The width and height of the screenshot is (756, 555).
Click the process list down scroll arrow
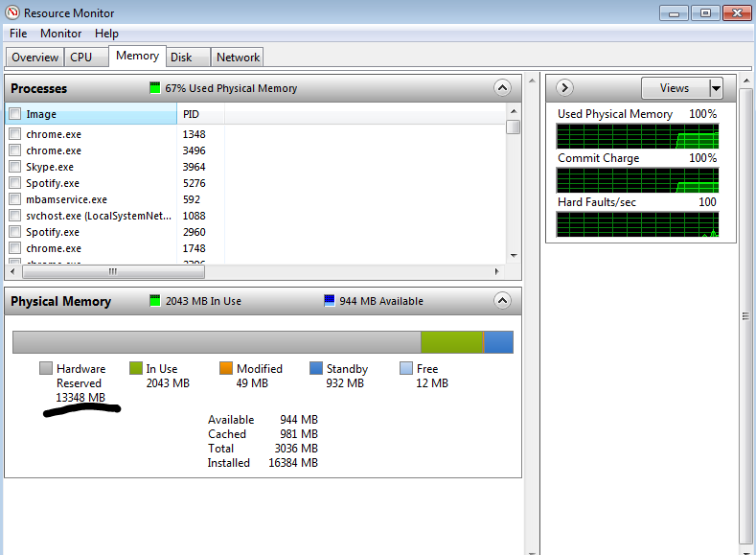(514, 256)
